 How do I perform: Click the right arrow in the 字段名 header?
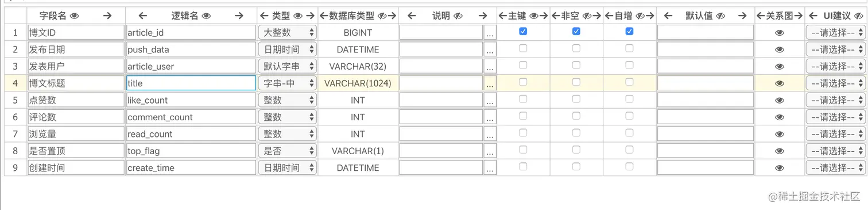point(107,16)
